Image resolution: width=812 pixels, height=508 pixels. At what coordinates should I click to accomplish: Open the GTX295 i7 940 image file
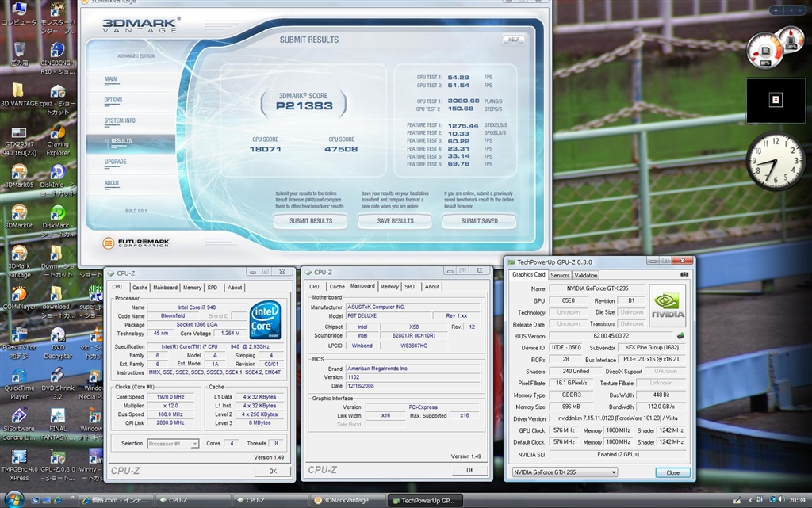coord(19,139)
